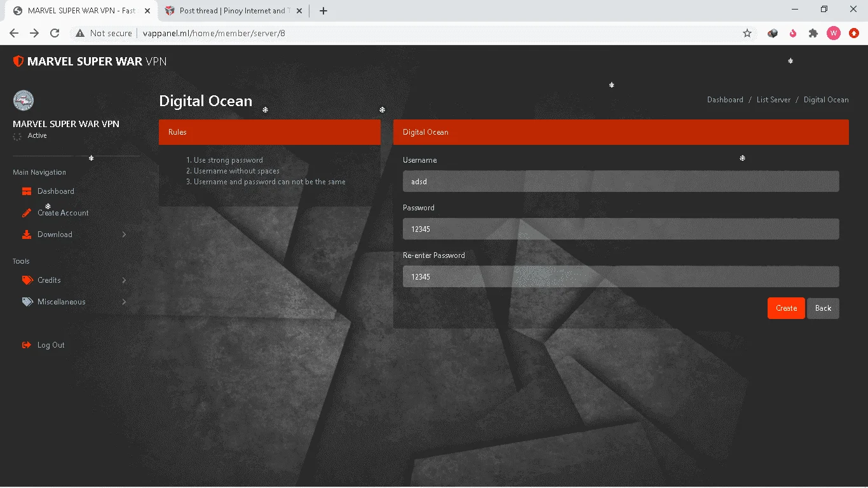Viewport: 868px width, 488px height.
Task: Click the Dashboard icon in the sidebar
Action: tap(27, 191)
